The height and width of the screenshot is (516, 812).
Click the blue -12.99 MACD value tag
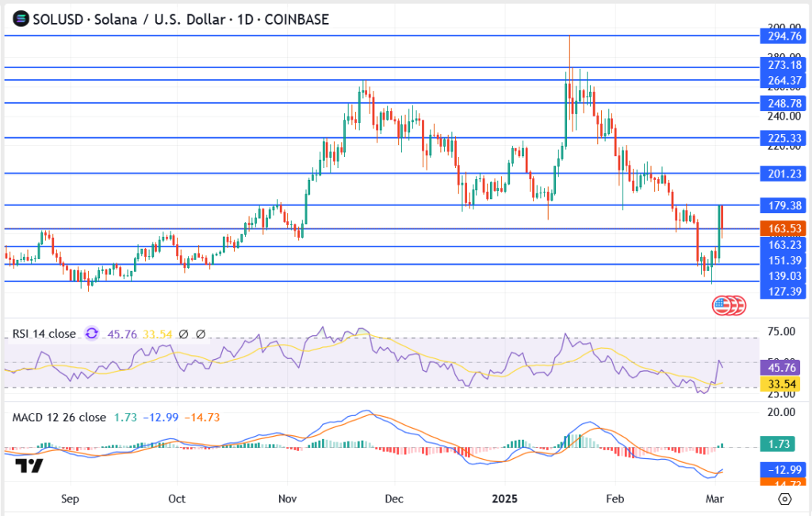pos(781,468)
